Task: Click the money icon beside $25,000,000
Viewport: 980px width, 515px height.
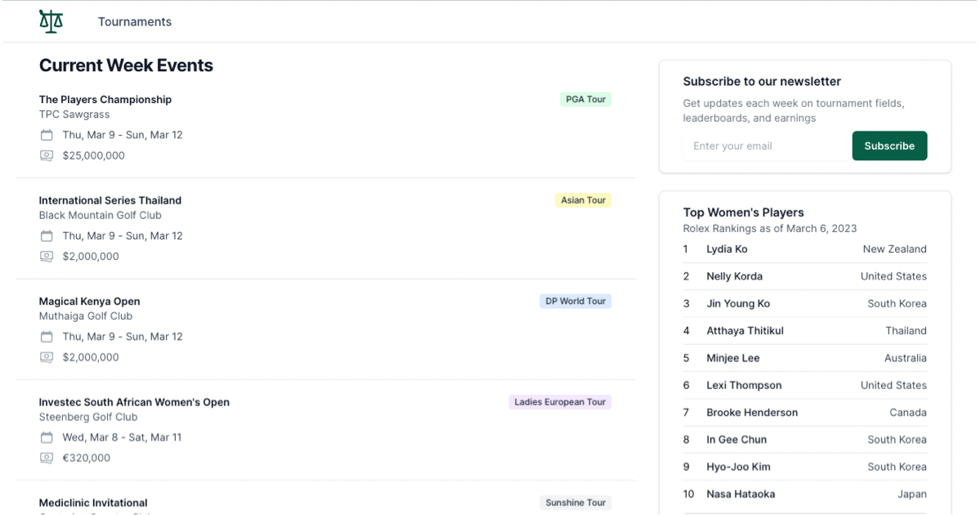Action: click(47, 155)
